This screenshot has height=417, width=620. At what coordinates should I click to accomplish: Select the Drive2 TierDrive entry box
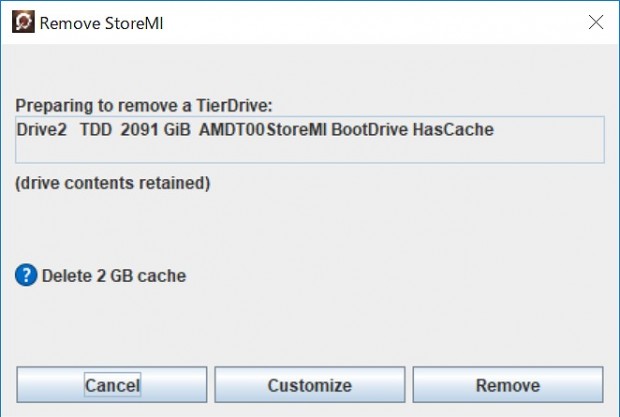[310, 140]
